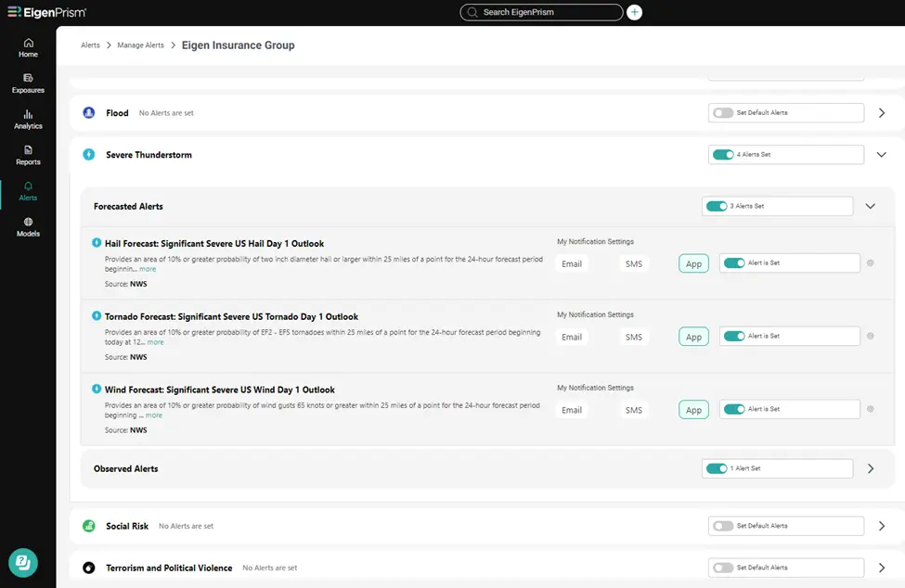Click the Terrorism and Political Violence icon
The height and width of the screenshot is (588, 905).
[89, 568]
